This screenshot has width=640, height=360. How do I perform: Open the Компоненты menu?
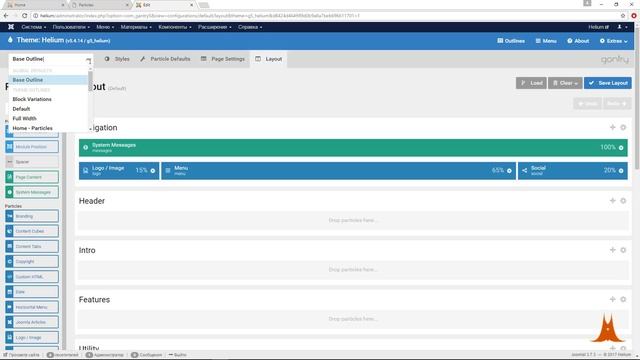175,27
